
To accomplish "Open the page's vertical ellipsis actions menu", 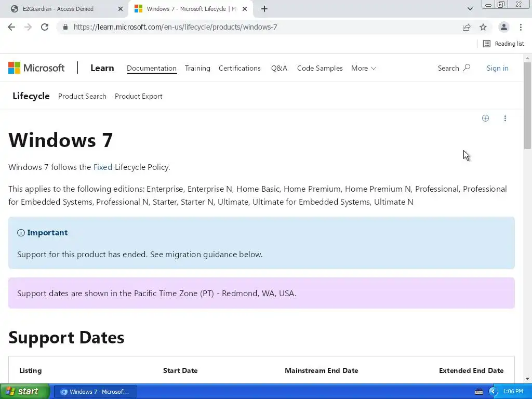I will [x=505, y=118].
